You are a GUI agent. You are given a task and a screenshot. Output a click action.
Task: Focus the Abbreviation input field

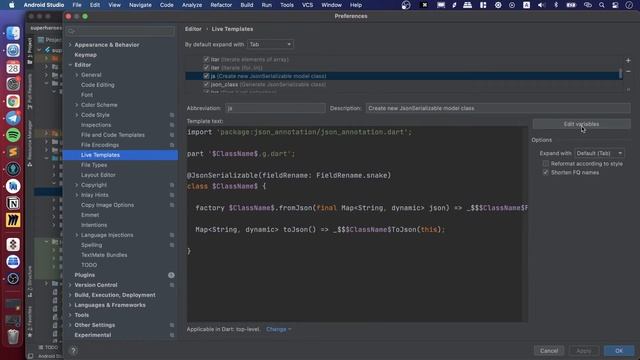coord(275,108)
